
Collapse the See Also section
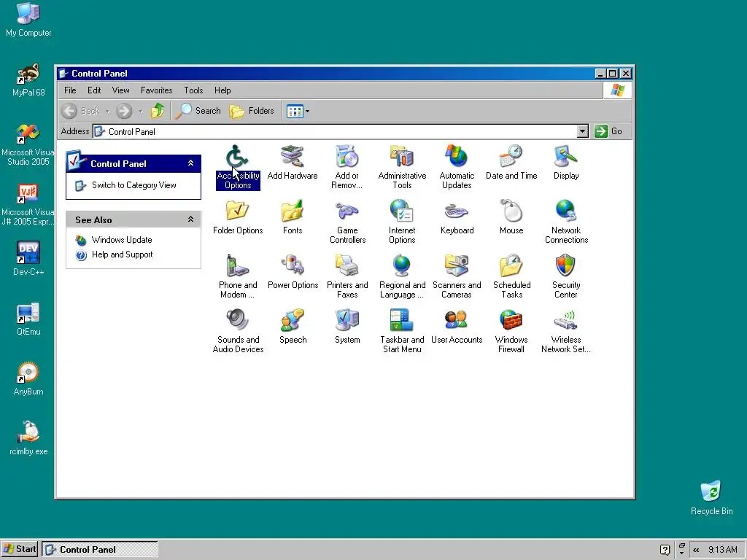tap(190, 219)
